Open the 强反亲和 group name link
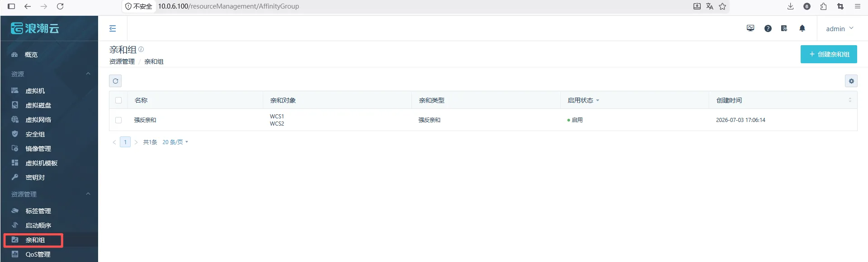Screen dimensions: 868x262 (x=145, y=120)
